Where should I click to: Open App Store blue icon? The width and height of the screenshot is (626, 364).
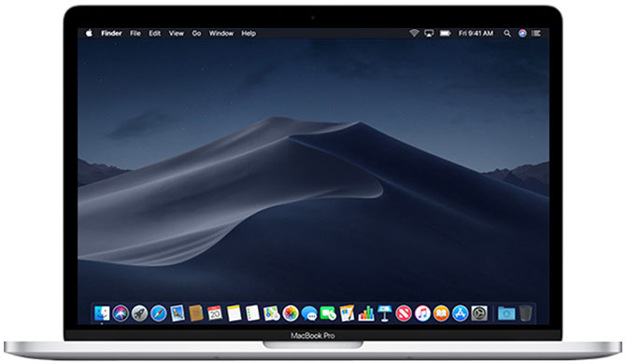coord(460,314)
